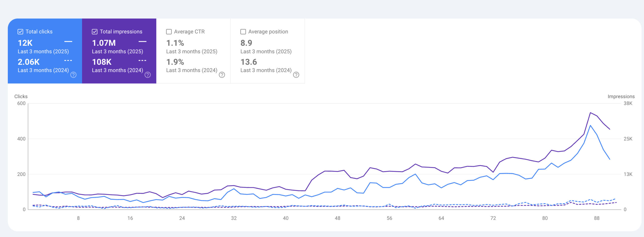
Task: Select the Average CTR metric card
Action: click(x=193, y=50)
